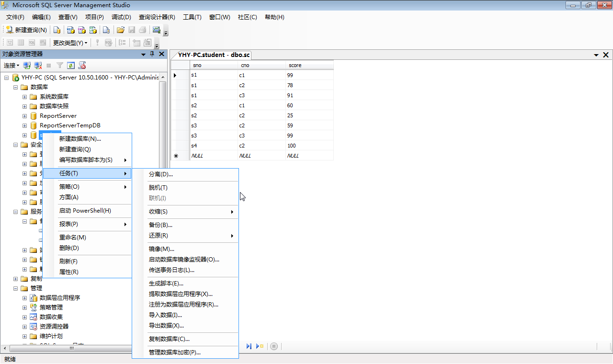Choose 分离(D)... from the tasks submenu

[185, 174]
